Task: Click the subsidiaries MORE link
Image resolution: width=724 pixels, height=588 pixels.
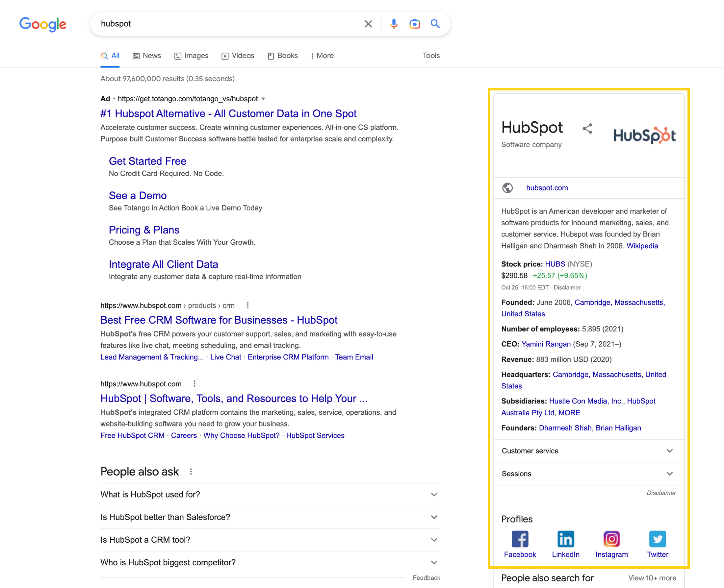Action: pos(569,413)
